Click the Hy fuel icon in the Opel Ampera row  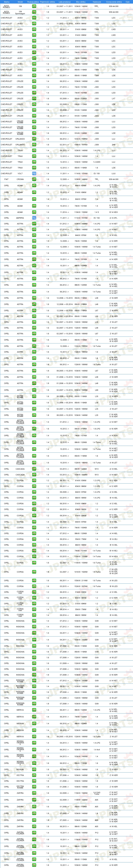(x=34, y=218)
